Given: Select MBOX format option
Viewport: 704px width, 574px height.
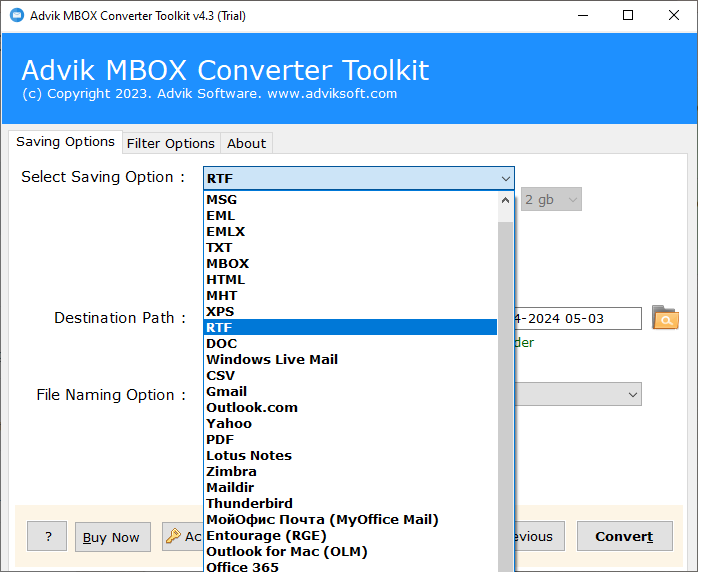Looking at the screenshot, I should [351, 264].
